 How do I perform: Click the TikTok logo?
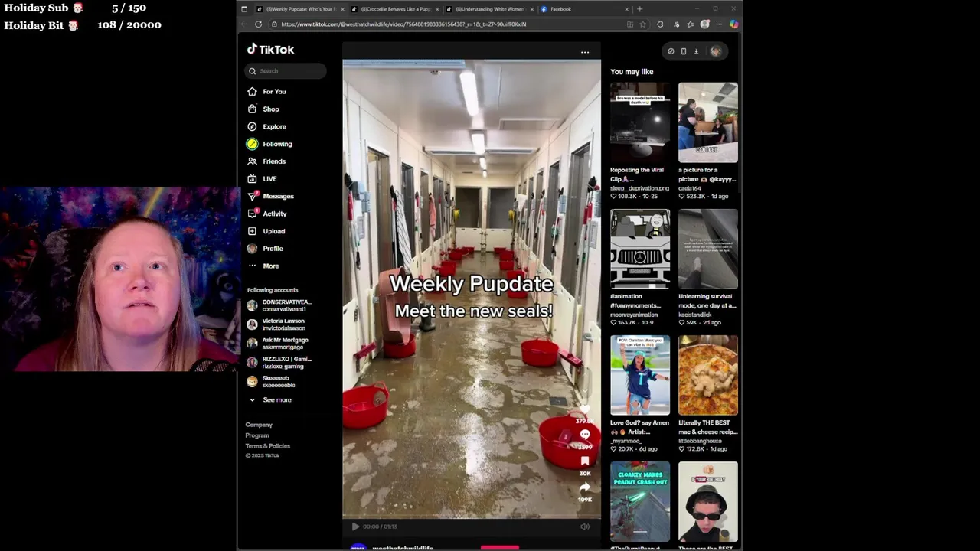(270, 49)
